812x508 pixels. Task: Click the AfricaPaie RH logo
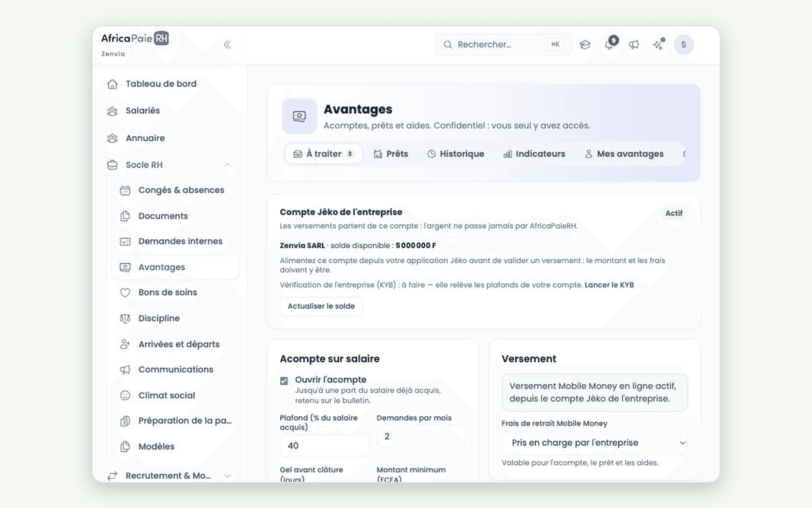click(135, 38)
